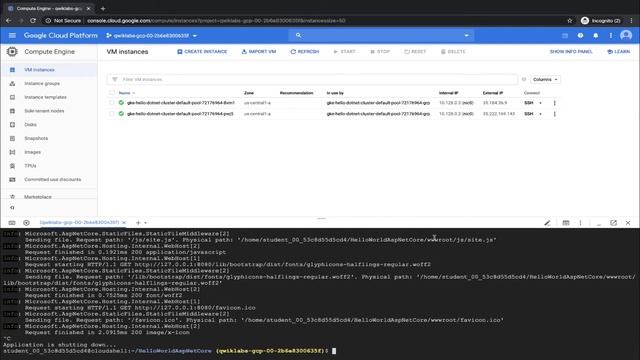Open VM instances in the sidebar

(49, 70)
